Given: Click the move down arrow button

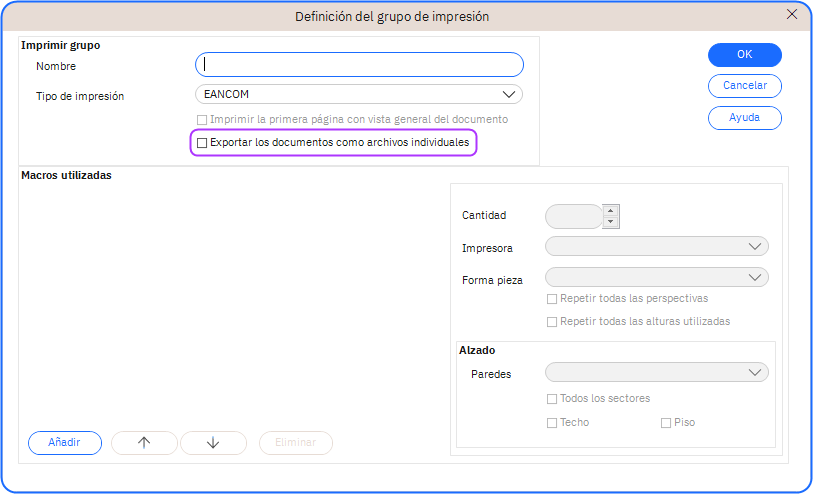Looking at the screenshot, I should point(212,443).
